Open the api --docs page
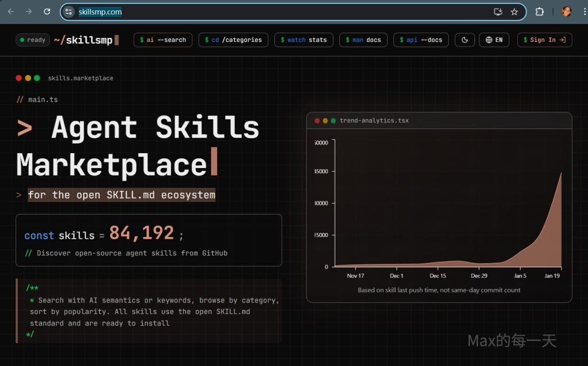This screenshot has width=588, height=366. [x=421, y=40]
